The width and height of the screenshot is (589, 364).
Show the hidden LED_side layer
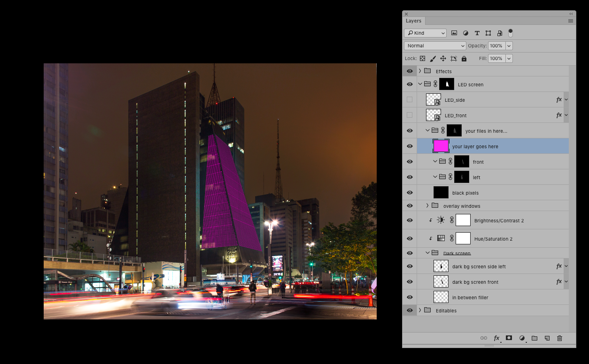[x=410, y=100]
